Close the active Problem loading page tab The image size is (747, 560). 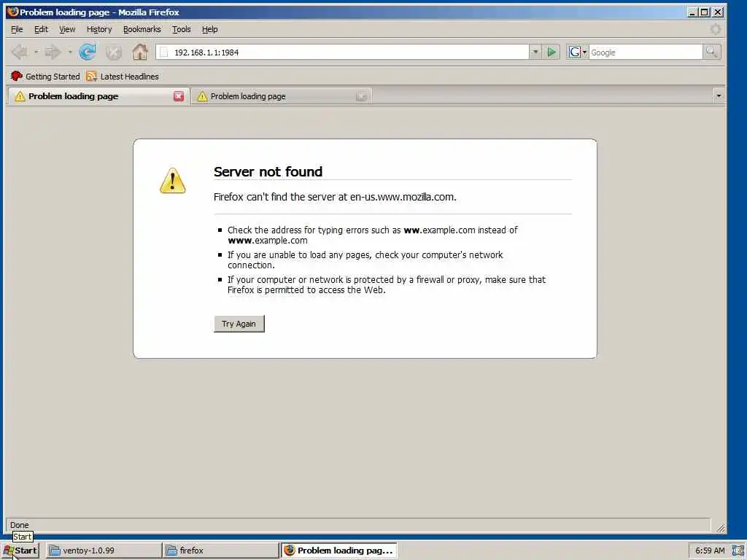click(179, 96)
